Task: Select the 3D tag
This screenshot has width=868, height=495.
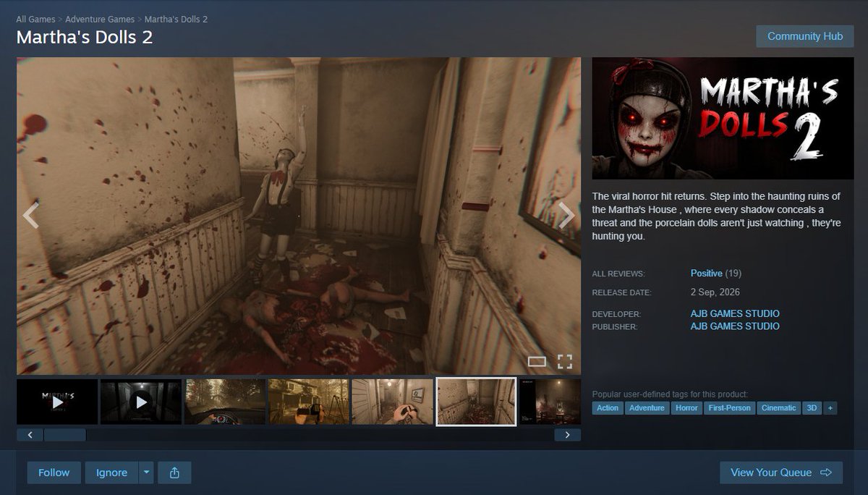Action: coord(812,408)
